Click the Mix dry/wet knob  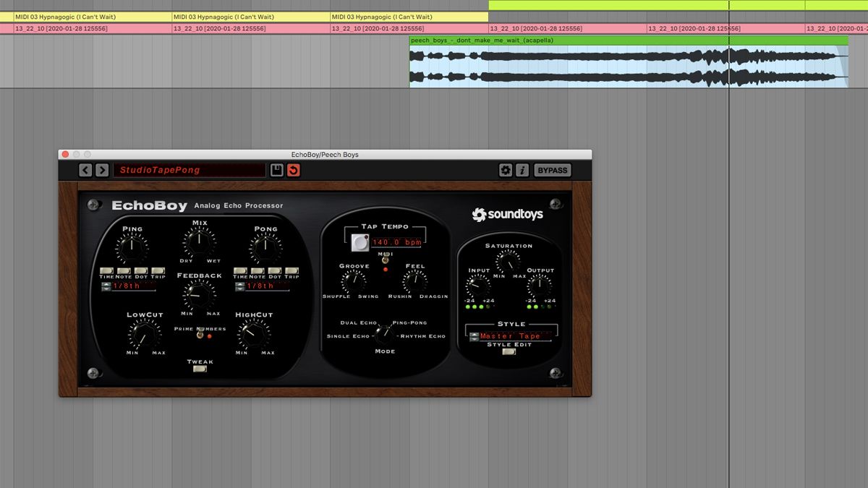pyautogui.click(x=199, y=241)
